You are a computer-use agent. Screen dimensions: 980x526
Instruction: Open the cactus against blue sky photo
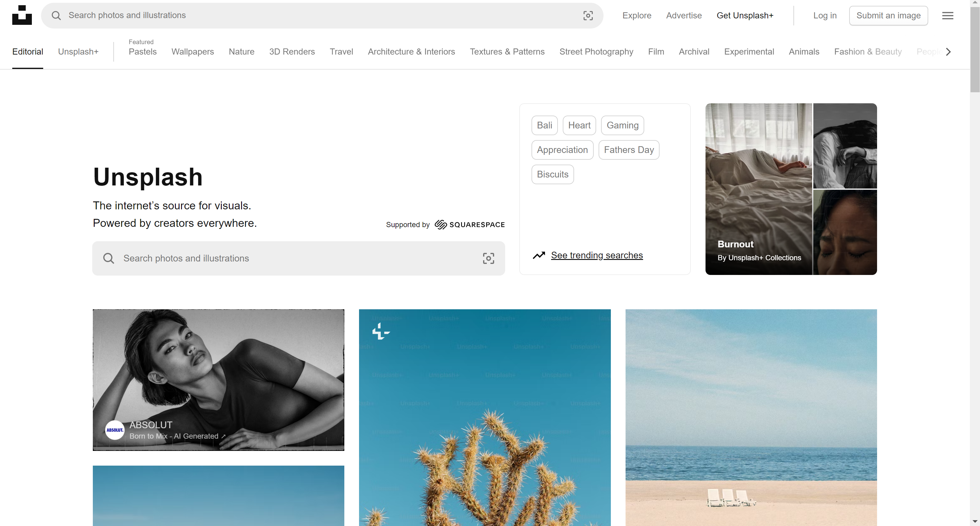(x=485, y=417)
